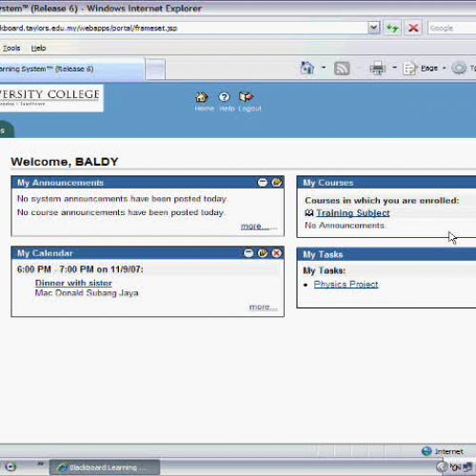Click the Logout icon in header
The width and height of the screenshot is (476, 476).
pos(247,97)
